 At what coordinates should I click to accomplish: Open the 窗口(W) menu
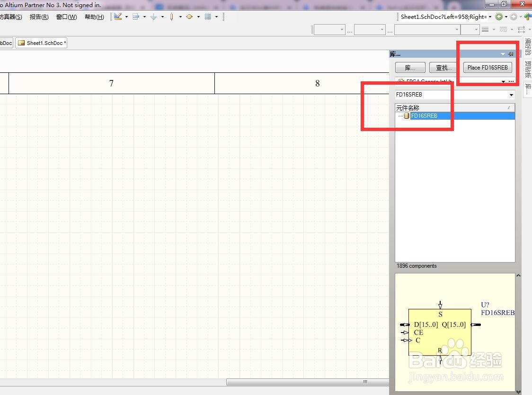coord(66,17)
